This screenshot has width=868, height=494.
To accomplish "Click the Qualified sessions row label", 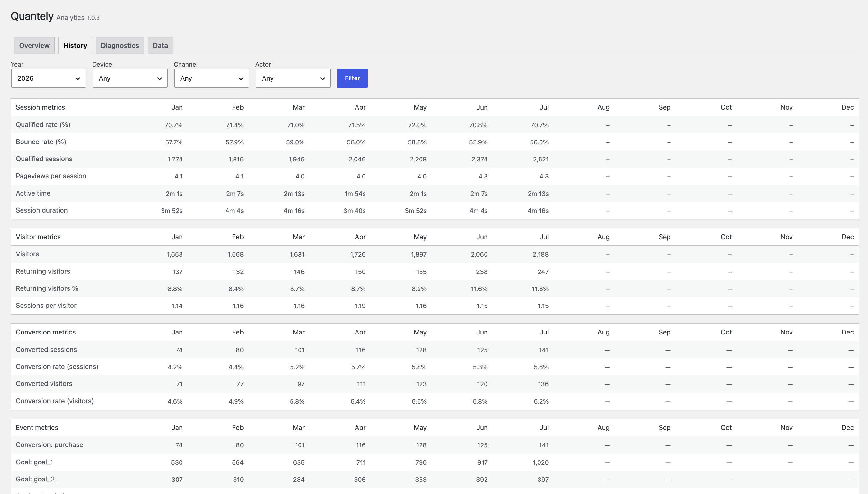I will coord(44,159).
